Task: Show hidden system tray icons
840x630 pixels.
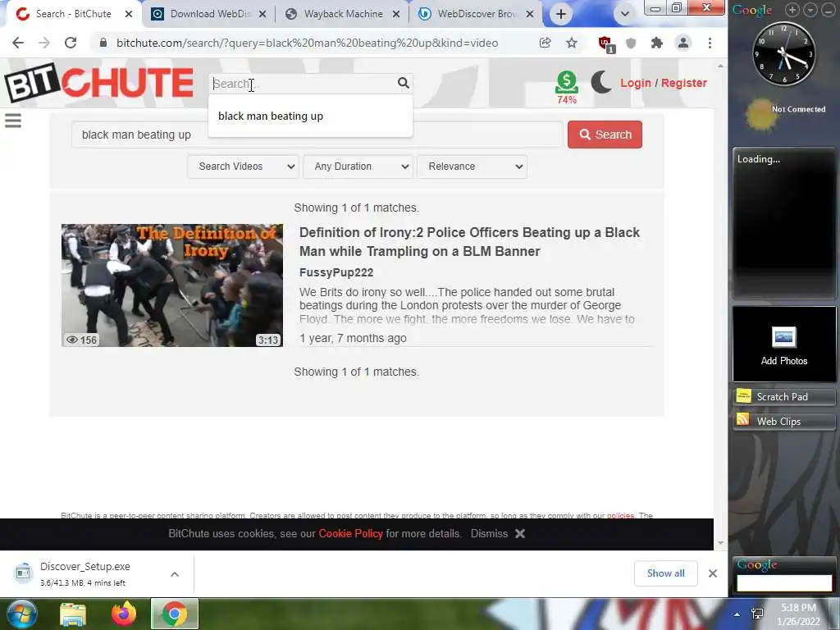Action: tap(737, 615)
